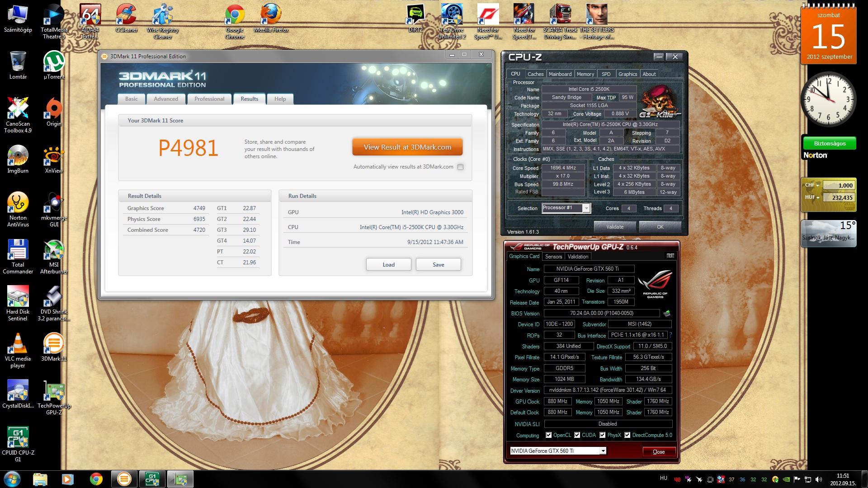Open Google Chrome desktop shortcut
The width and height of the screenshot is (868, 488).
[235, 22]
